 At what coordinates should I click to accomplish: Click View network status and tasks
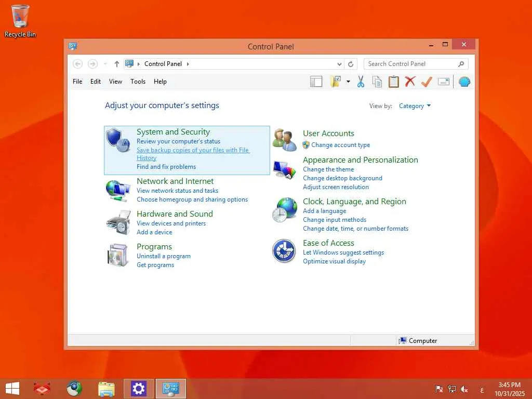click(x=178, y=191)
